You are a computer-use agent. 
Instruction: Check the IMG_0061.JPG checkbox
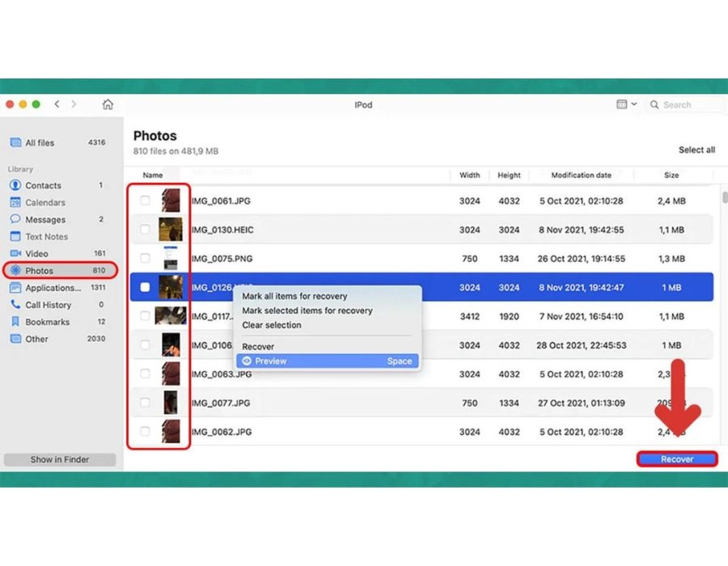(x=145, y=201)
